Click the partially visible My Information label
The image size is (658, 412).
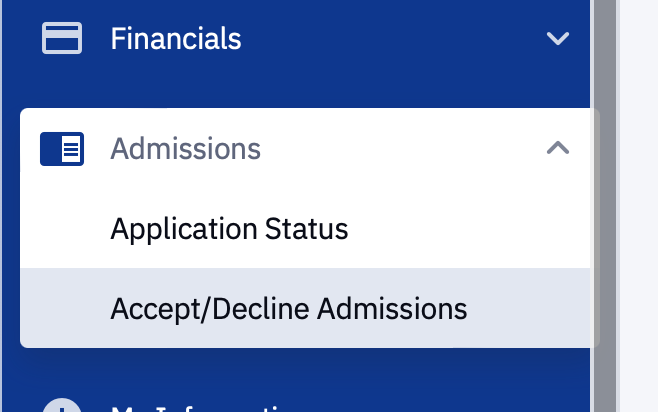pyautogui.click(x=200, y=408)
